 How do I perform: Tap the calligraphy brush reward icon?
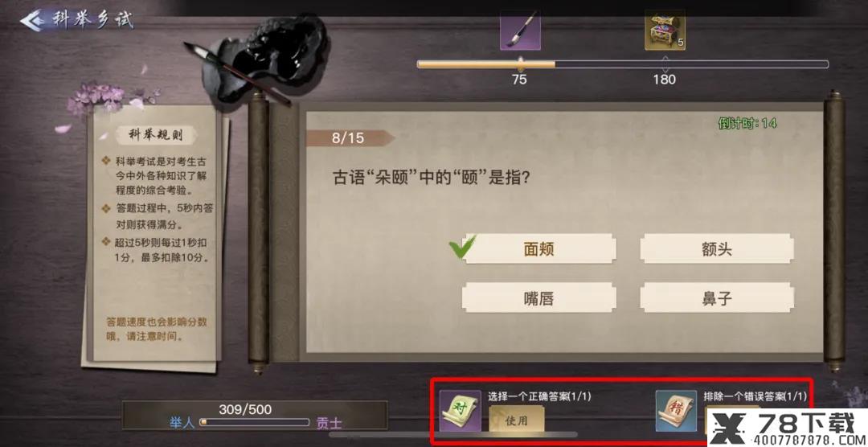point(520,31)
